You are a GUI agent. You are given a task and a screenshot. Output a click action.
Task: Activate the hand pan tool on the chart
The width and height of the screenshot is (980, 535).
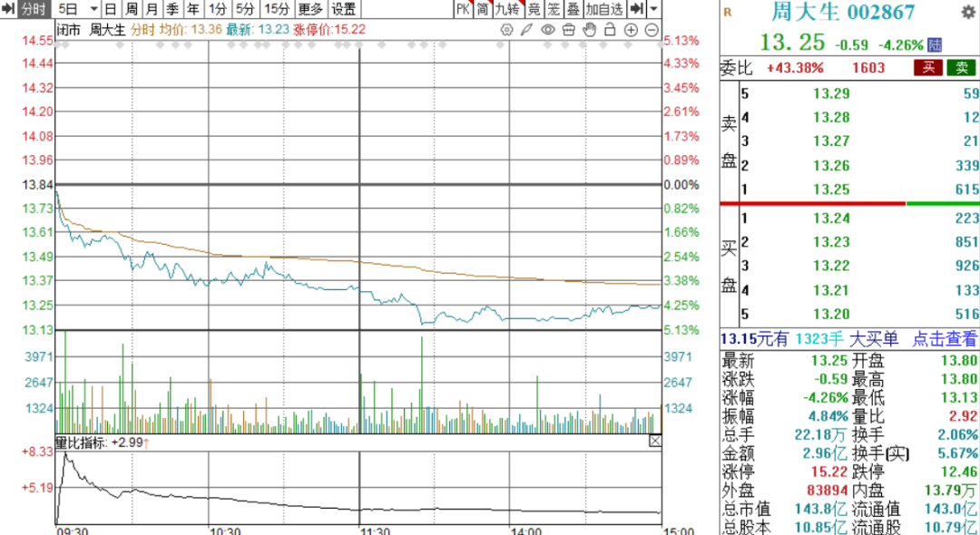pyautogui.click(x=587, y=30)
